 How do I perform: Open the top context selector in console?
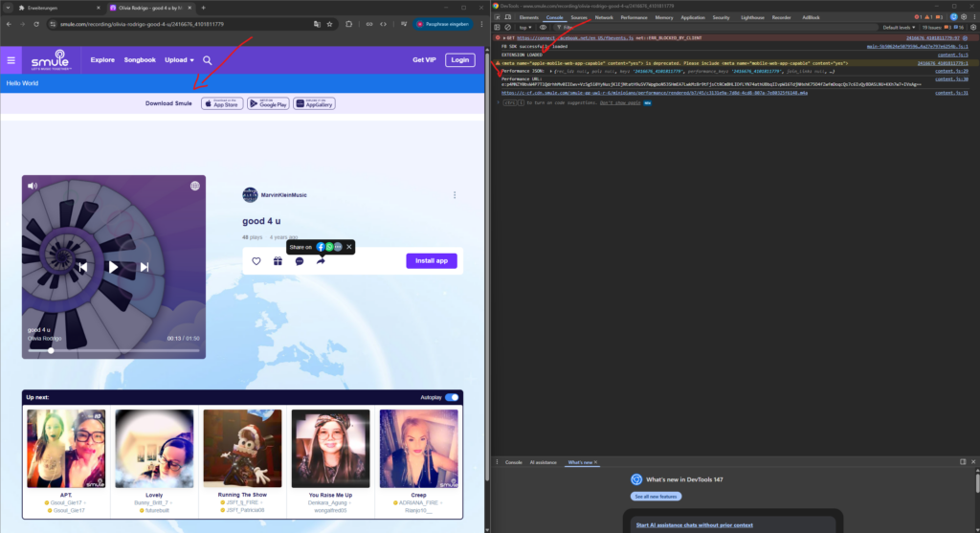pos(525,28)
